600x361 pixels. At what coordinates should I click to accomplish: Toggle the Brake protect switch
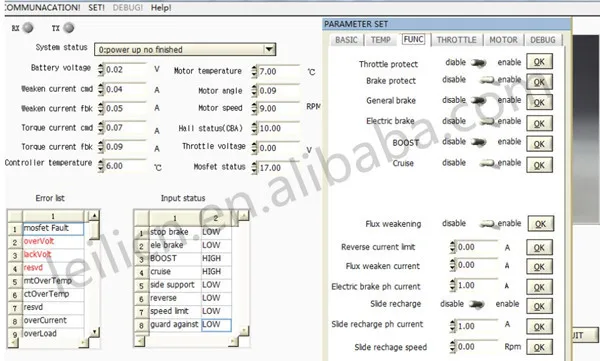click(x=488, y=80)
